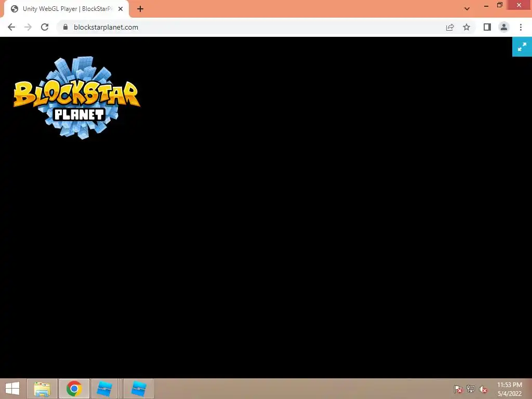Click the Chrome taskbar icon

coord(74,389)
